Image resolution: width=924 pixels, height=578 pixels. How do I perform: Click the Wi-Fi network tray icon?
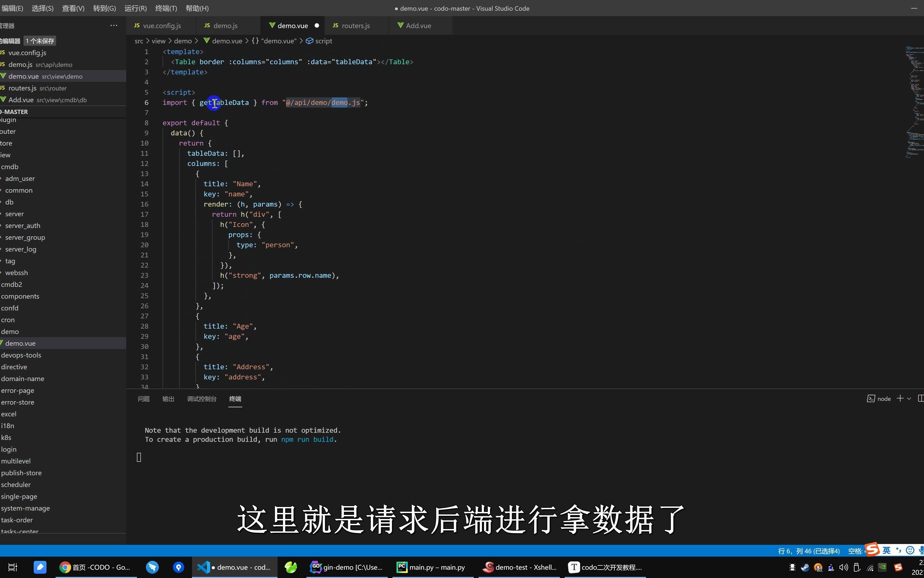tap(870, 568)
